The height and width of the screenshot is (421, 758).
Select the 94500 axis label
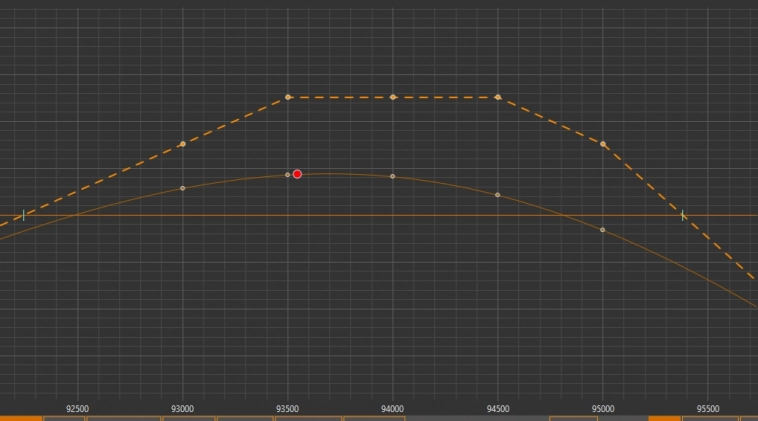tap(498, 409)
